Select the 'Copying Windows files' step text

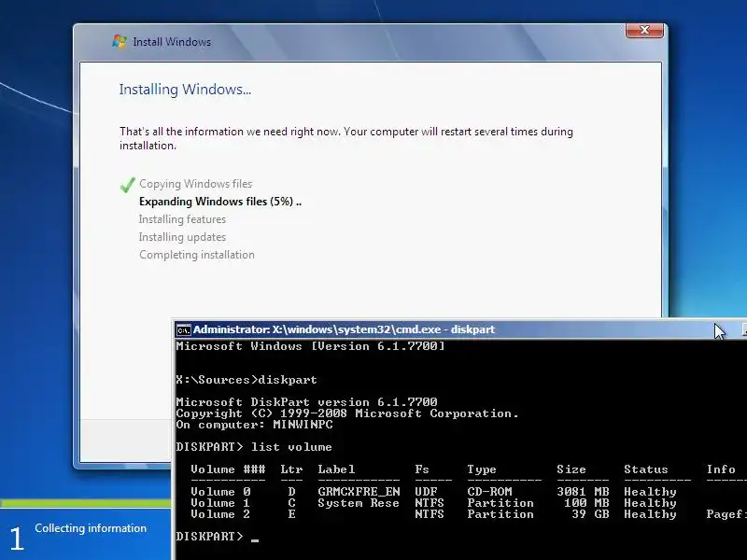(x=195, y=184)
